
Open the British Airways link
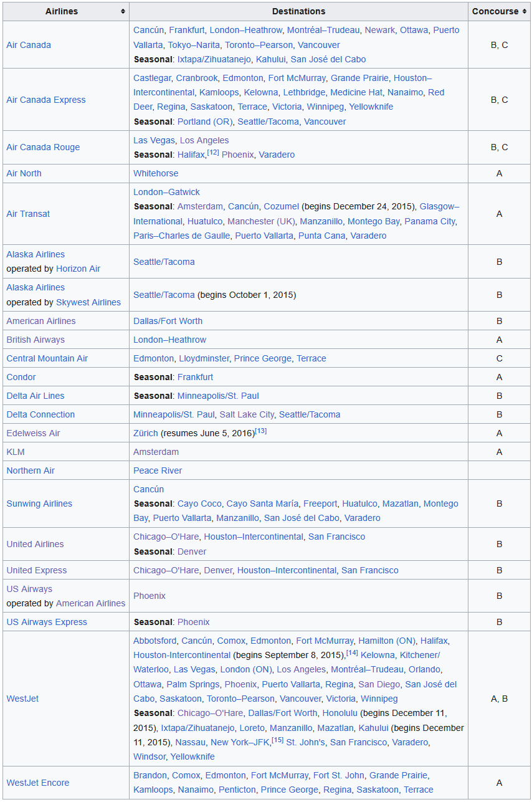click(36, 340)
